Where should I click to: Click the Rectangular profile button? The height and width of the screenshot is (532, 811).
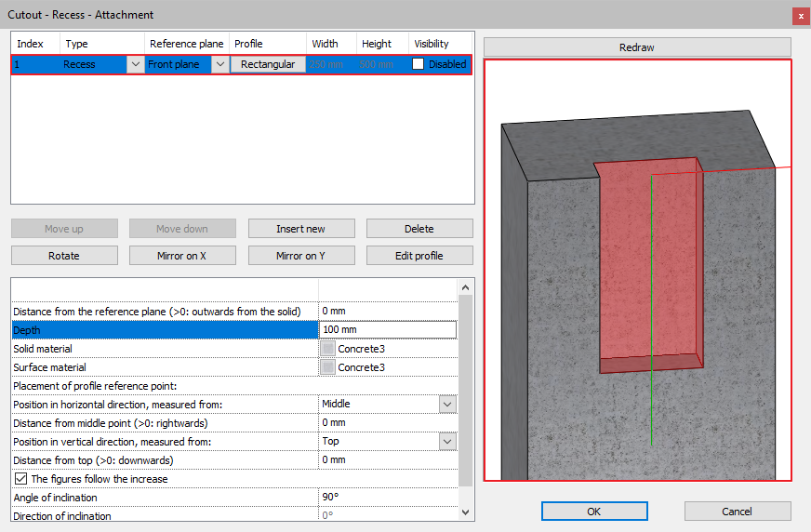[268, 64]
